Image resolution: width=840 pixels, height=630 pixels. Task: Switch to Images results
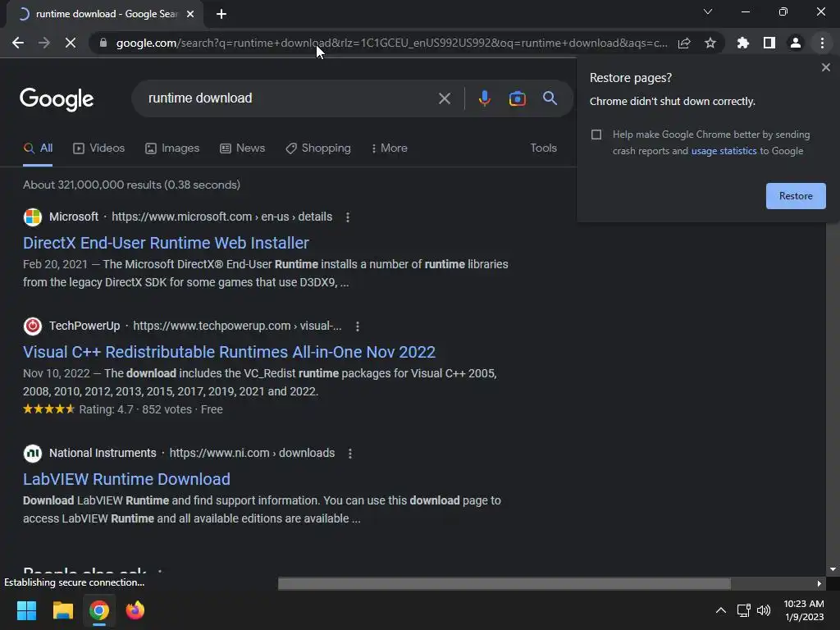[x=172, y=148]
